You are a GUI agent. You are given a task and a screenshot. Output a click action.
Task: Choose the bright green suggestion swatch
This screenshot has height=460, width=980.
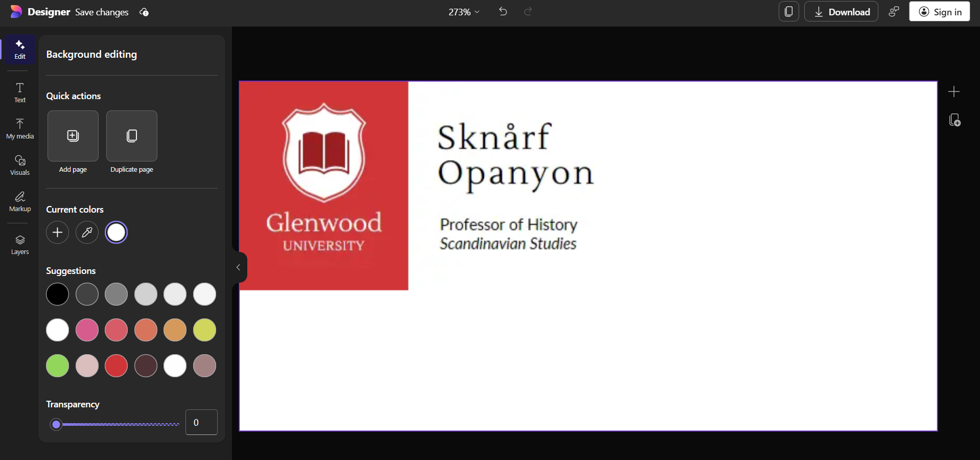pyautogui.click(x=58, y=366)
